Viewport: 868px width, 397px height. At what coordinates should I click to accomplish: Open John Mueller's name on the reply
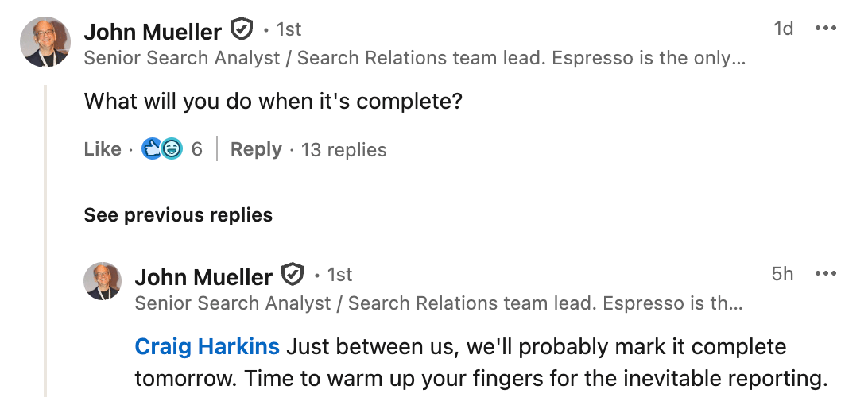(x=203, y=276)
